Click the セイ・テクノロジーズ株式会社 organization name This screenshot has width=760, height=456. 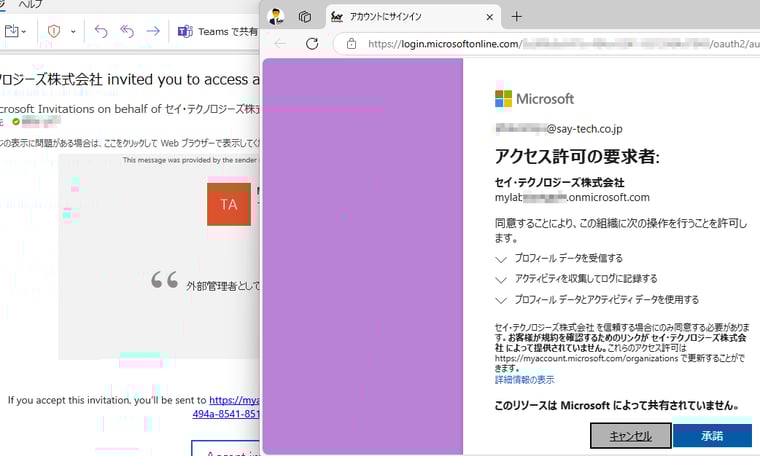(x=559, y=183)
